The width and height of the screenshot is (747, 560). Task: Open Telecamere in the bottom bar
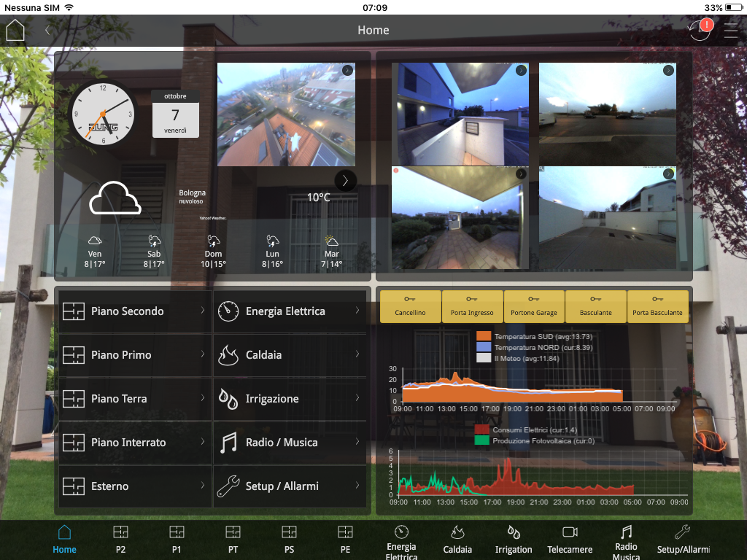coord(570,540)
